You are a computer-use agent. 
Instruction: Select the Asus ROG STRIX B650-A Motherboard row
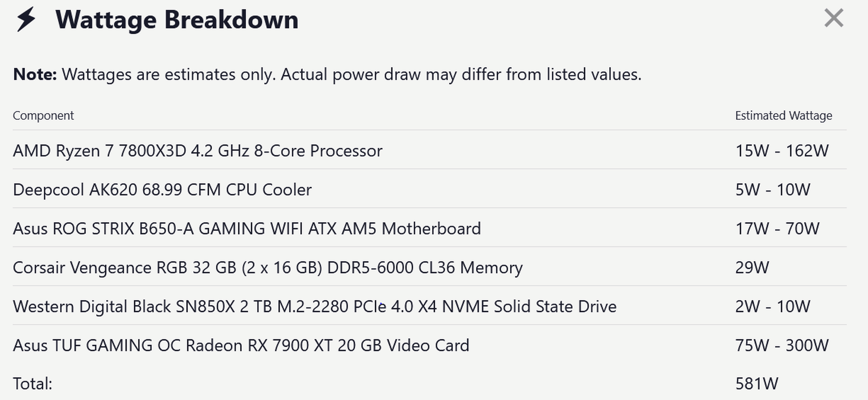click(430, 228)
